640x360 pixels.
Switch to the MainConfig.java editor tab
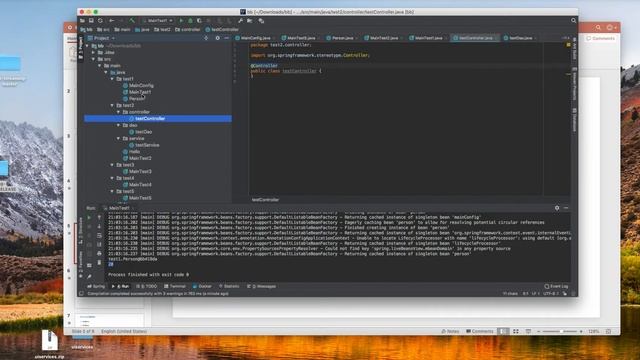point(256,38)
